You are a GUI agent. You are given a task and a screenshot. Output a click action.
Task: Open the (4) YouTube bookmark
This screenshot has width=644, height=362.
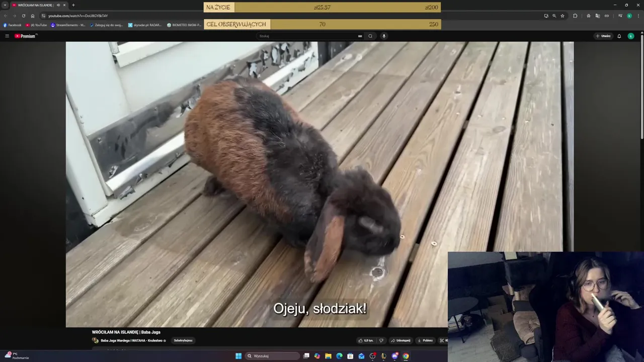(x=37, y=25)
